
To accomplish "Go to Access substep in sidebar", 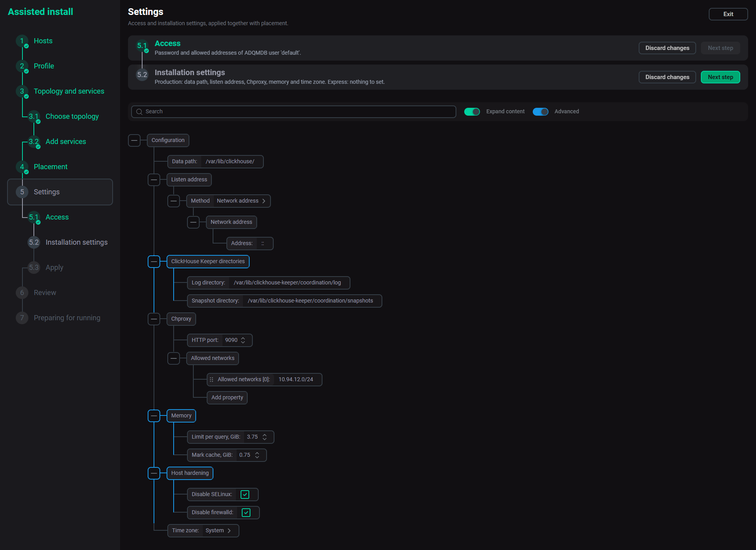I will [57, 217].
